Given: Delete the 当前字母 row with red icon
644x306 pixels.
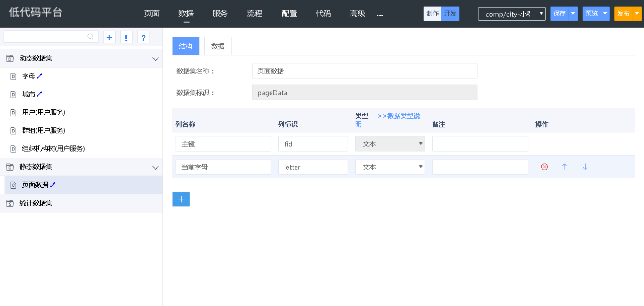Looking at the screenshot, I should (x=544, y=167).
